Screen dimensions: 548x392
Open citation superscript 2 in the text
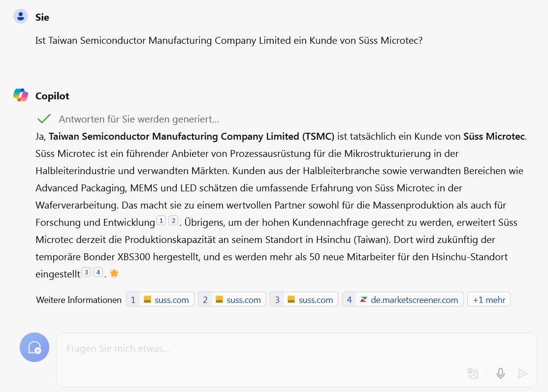(173, 220)
